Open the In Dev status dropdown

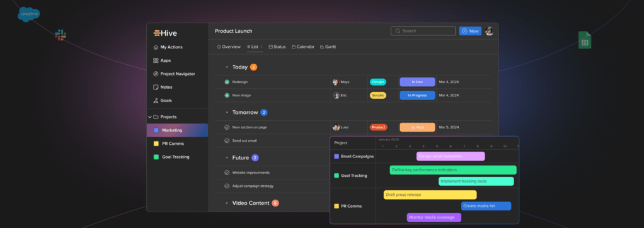pos(417,82)
